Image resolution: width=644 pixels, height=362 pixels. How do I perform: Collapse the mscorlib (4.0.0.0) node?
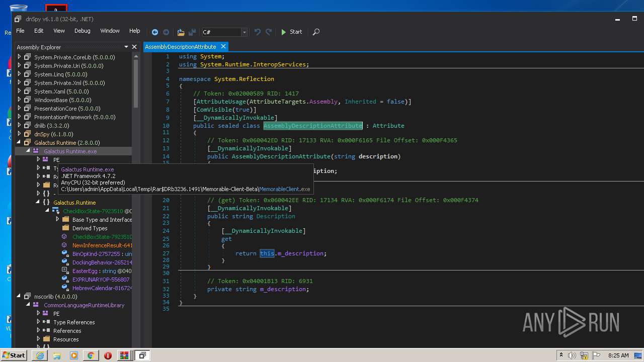click(x=19, y=296)
